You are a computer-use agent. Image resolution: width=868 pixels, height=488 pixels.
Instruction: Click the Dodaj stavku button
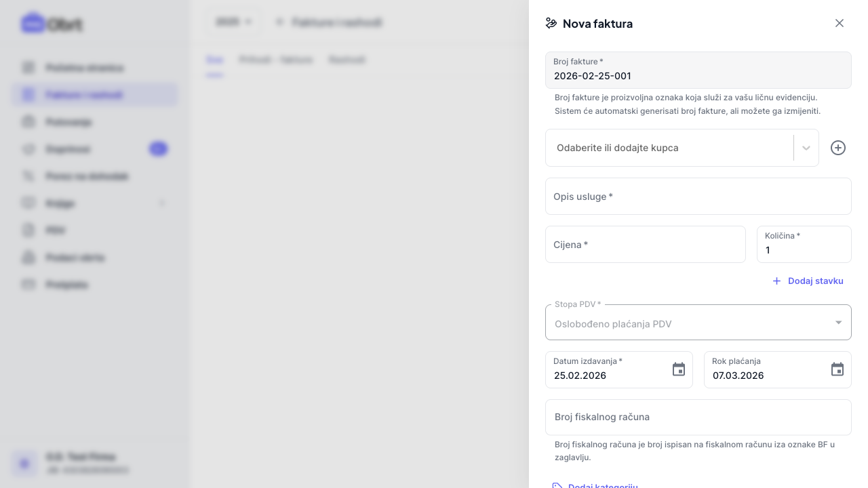coord(808,281)
